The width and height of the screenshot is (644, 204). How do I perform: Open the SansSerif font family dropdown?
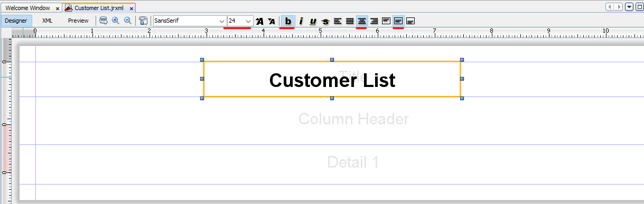coord(189,21)
